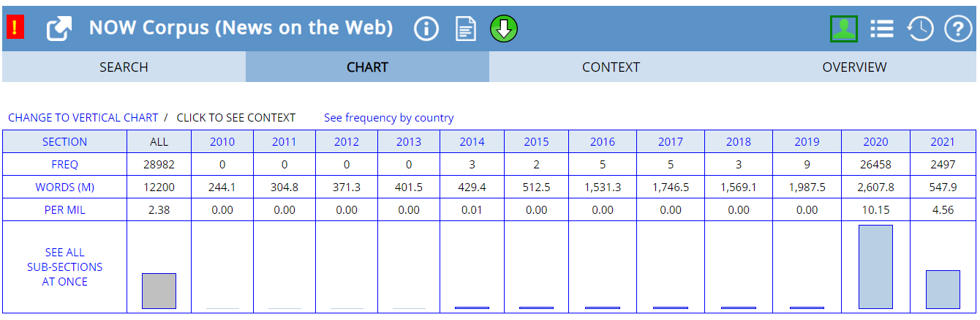Click the 2019 frequency value 9

coord(807,165)
